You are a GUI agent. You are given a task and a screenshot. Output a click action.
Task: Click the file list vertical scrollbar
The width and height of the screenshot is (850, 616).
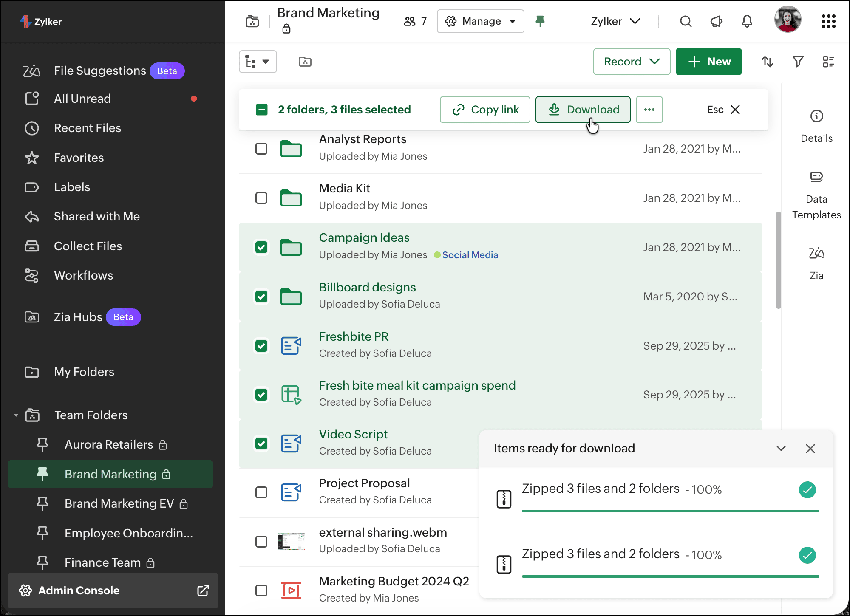tap(778, 259)
